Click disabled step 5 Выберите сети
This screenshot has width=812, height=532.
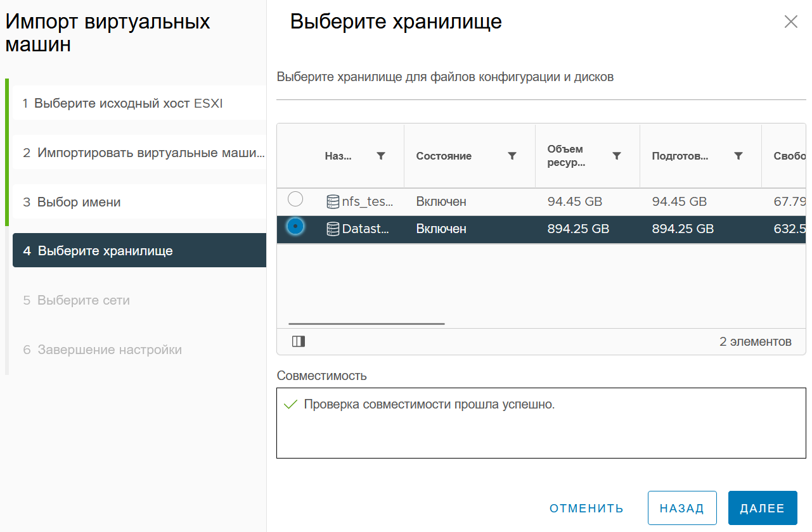click(139, 300)
